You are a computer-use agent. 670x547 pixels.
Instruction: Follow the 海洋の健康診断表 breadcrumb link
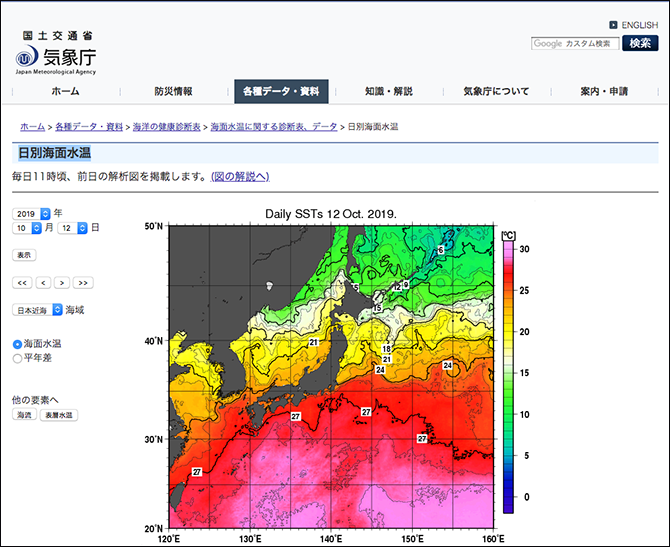coord(167,127)
